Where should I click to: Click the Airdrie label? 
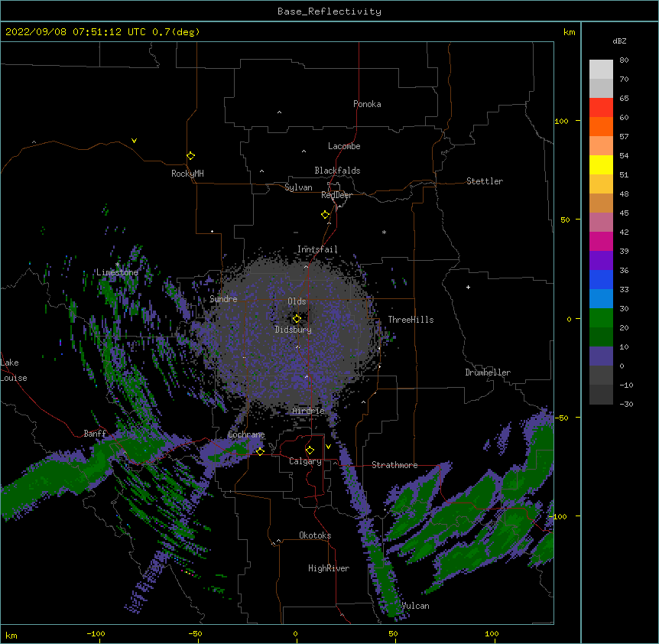309,411
